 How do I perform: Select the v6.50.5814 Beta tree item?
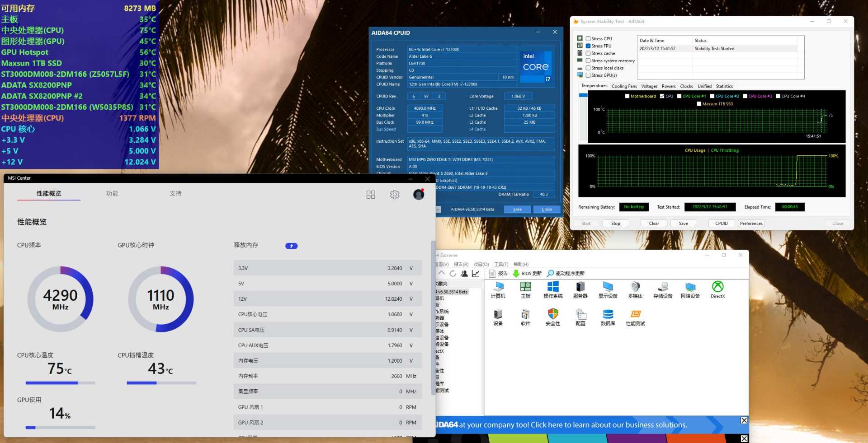pyautogui.click(x=453, y=292)
